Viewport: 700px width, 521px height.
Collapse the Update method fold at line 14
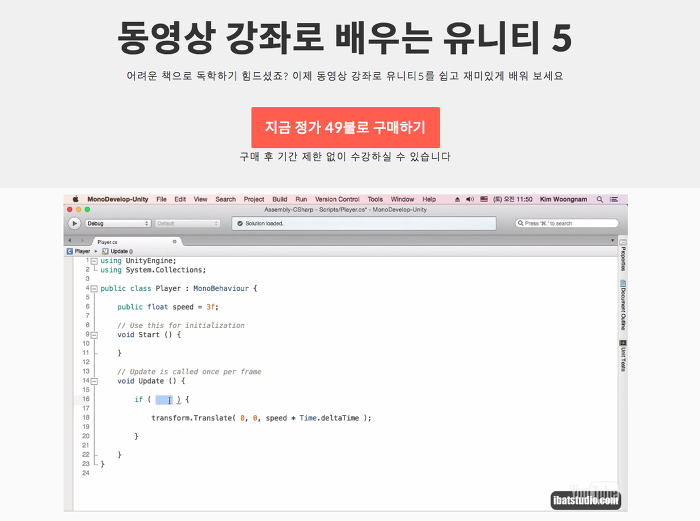coord(94,381)
